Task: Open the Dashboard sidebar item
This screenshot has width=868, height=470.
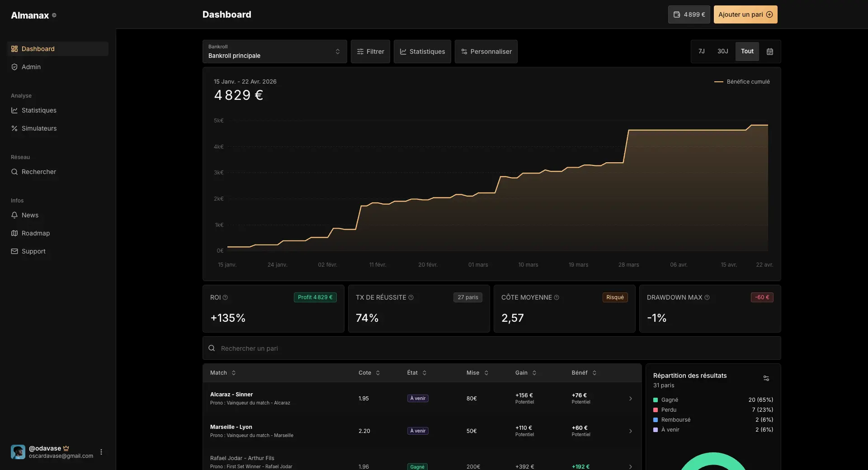Action: click(57, 49)
